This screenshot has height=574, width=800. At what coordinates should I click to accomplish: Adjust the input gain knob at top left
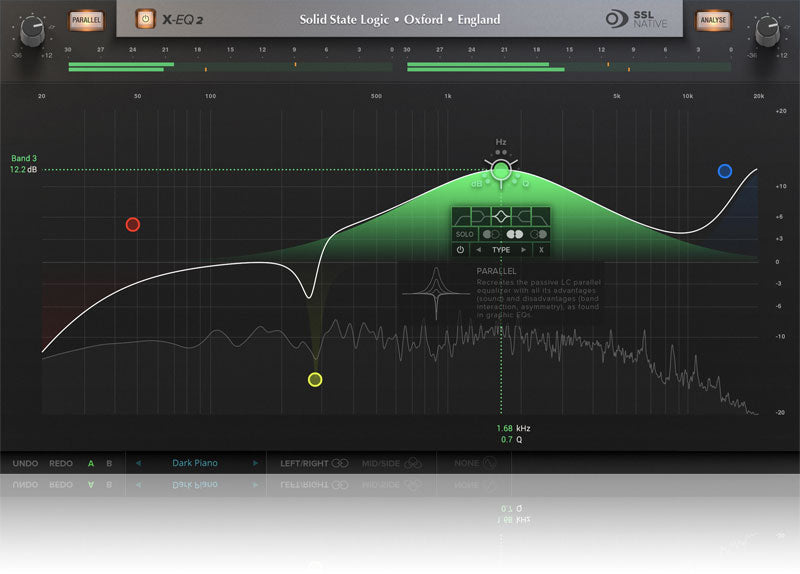[32, 31]
